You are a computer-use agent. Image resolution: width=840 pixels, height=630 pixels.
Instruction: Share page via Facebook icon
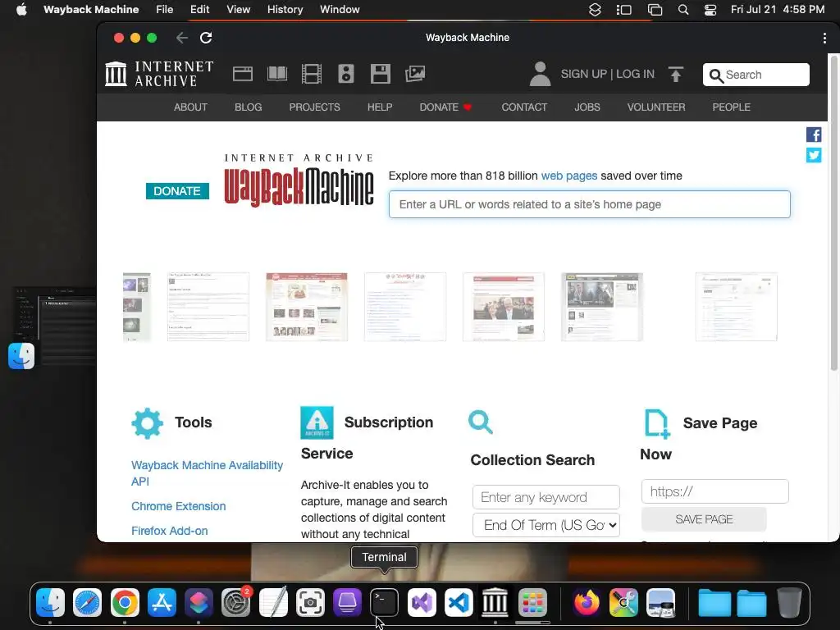pyautogui.click(x=814, y=135)
